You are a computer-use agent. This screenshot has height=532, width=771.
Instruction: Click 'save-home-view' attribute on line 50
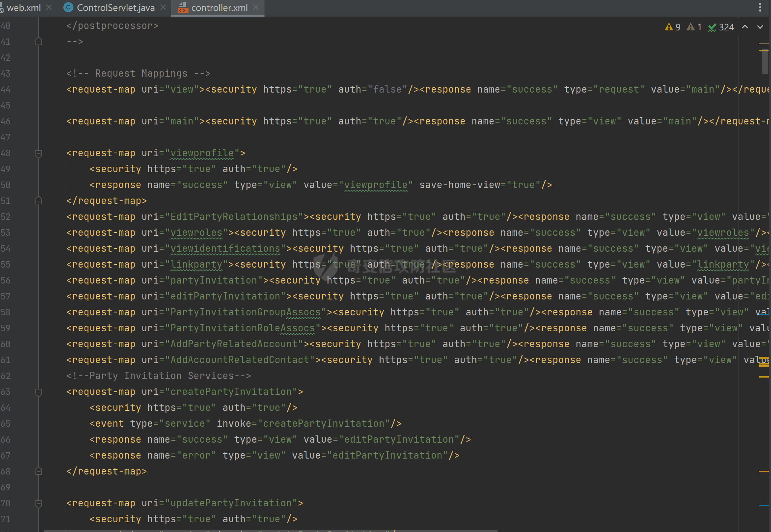click(460, 185)
